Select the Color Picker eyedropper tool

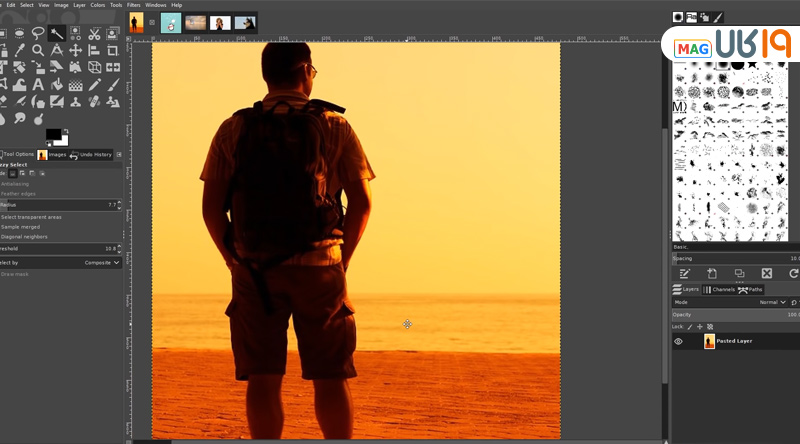click(19, 50)
